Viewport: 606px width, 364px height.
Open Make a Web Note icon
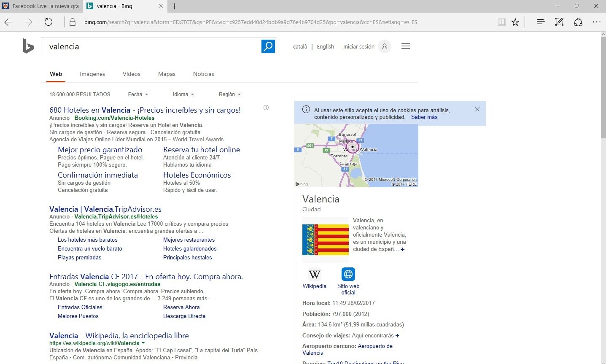559,22
